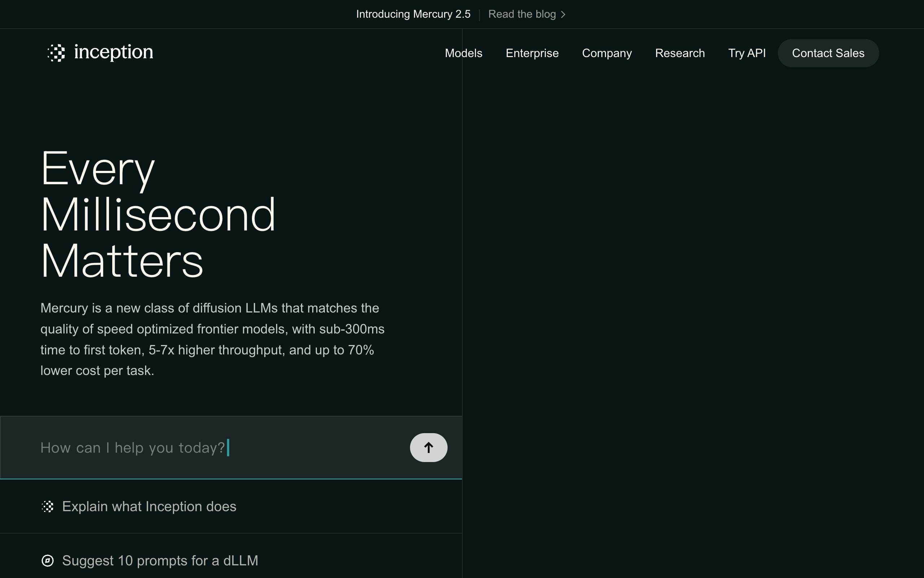Open the Research menu item
Image resolution: width=924 pixels, height=578 pixels.
(680, 53)
